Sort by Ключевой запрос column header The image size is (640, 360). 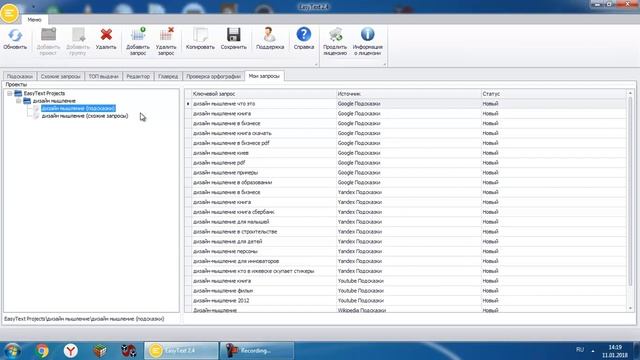point(264,94)
